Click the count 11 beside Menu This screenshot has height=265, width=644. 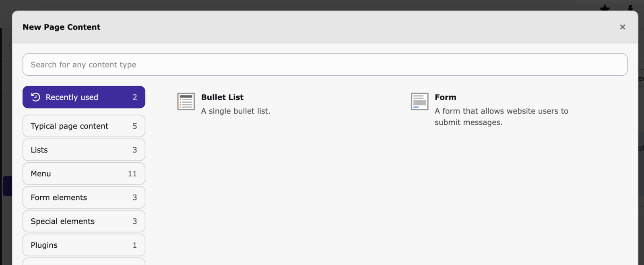132,174
